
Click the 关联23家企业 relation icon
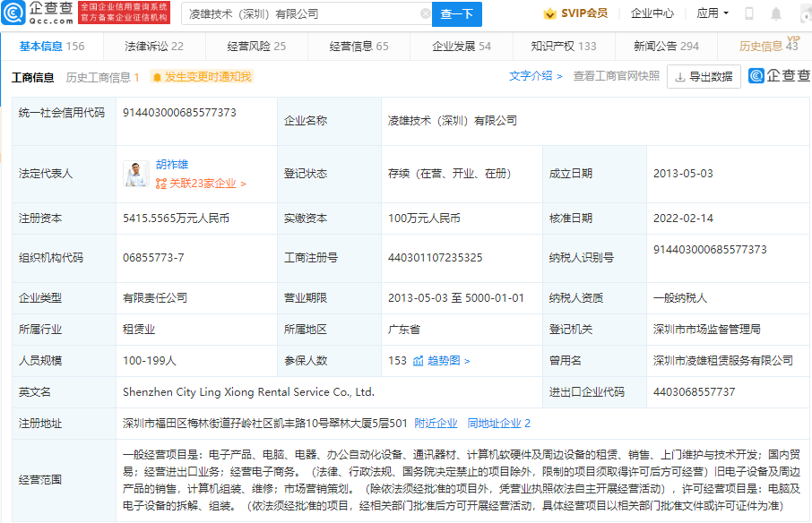[161, 184]
